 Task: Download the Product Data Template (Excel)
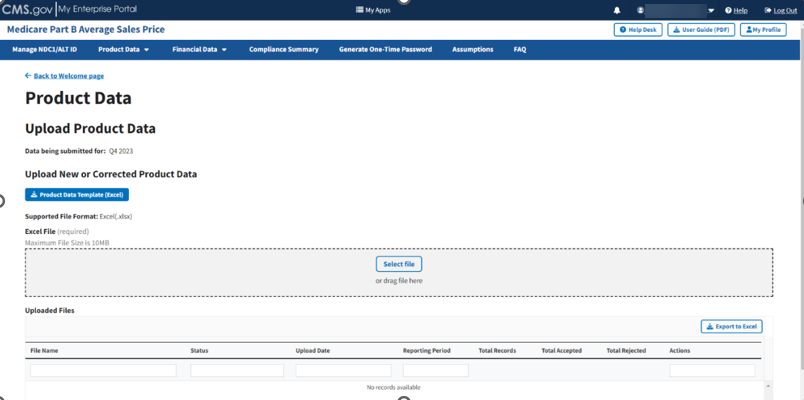coord(77,195)
